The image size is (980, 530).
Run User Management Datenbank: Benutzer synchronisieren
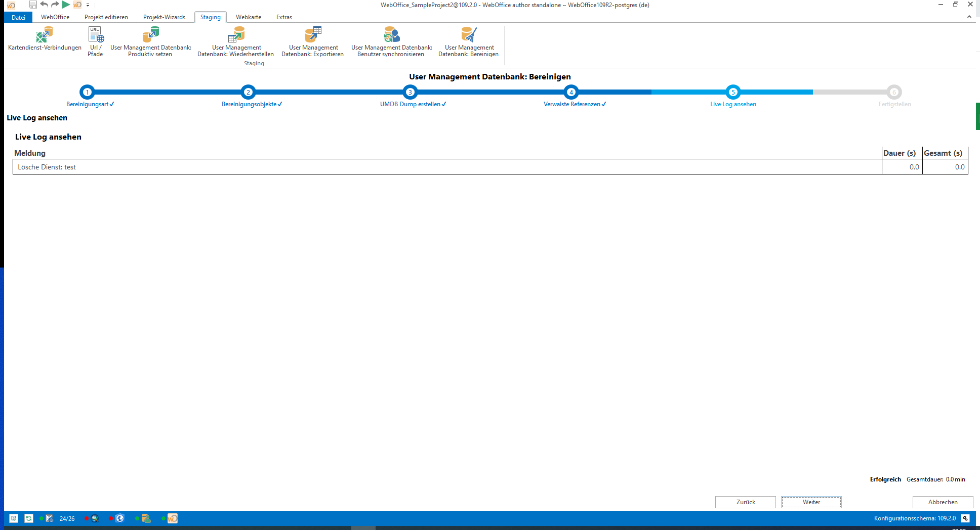point(391,40)
